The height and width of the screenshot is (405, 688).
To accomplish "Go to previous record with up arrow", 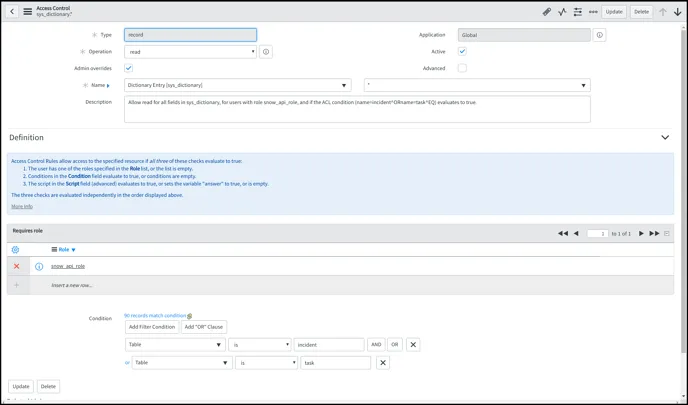I will coord(663,12).
